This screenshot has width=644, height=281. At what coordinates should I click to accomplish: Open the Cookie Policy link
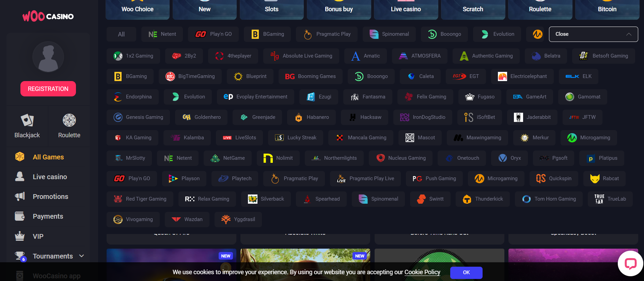pyautogui.click(x=422, y=272)
